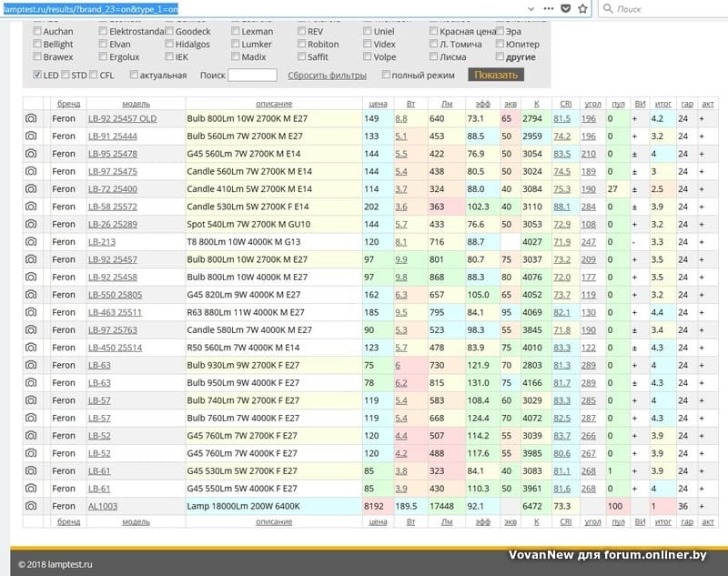The width and height of the screenshot is (728, 576).
Task: Uncheck the LED type checkbox
Action: click(37, 76)
